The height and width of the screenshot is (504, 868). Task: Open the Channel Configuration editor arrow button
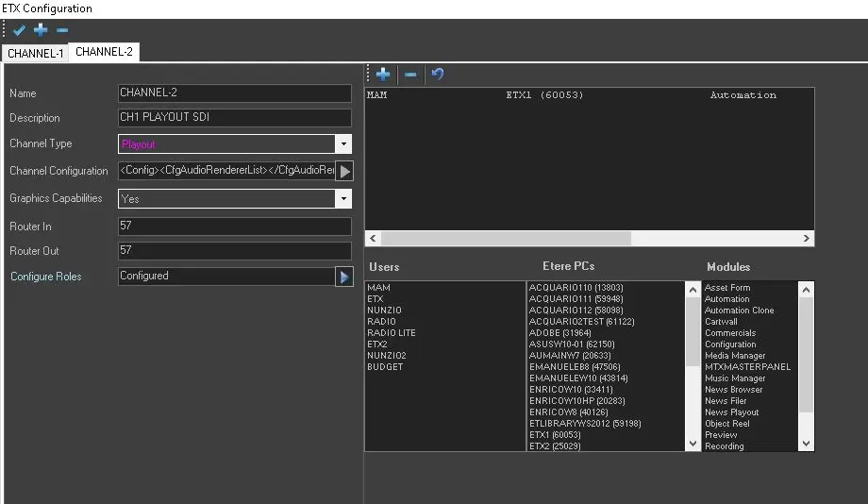[x=344, y=171]
